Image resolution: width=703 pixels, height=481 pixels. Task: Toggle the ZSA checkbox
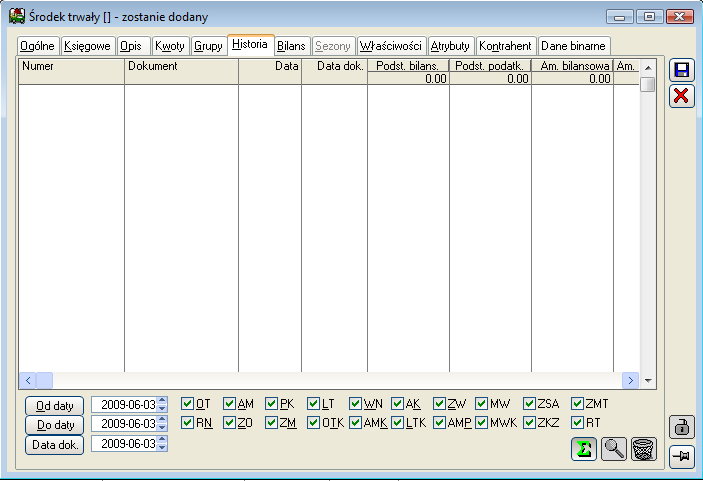pyautogui.click(x=529, y=404)
